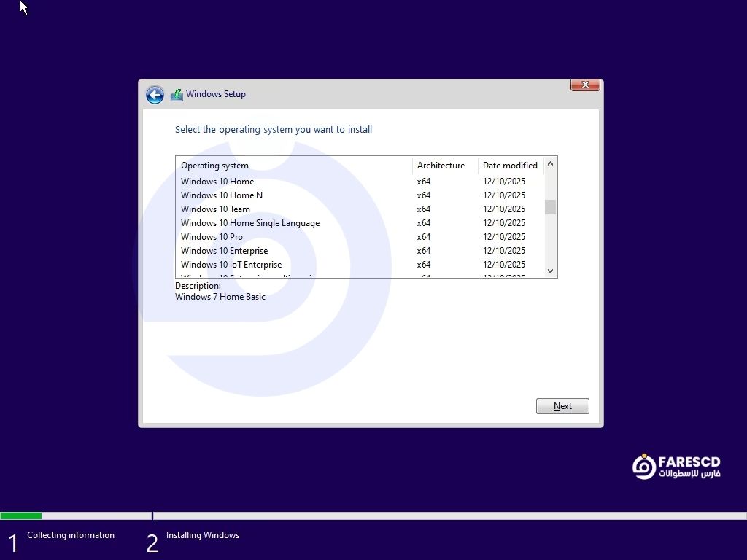Click the FARESCD logo watermark
Viewport: 747px width, 560px height.
pos(676,467)
